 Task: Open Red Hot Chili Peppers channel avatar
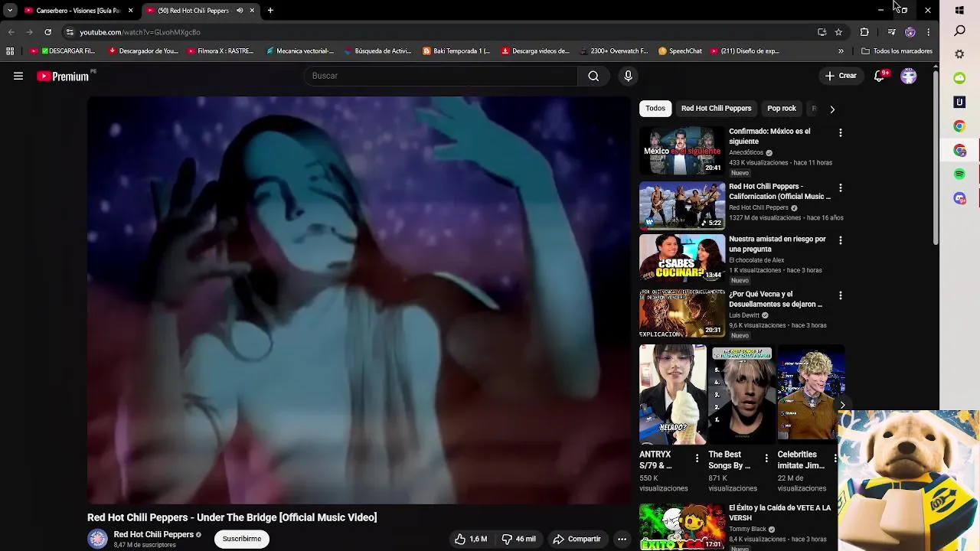tap(97, 539)
